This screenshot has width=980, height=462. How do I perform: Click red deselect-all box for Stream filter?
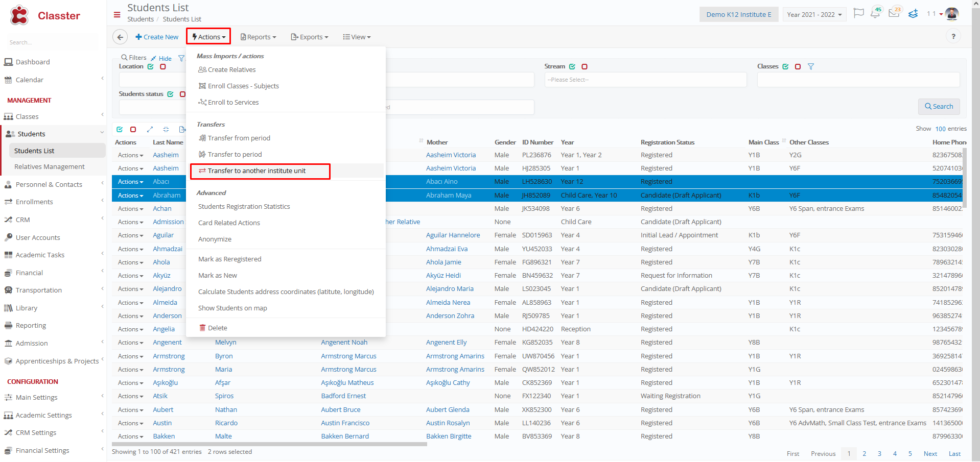click(x=585, y=66)
